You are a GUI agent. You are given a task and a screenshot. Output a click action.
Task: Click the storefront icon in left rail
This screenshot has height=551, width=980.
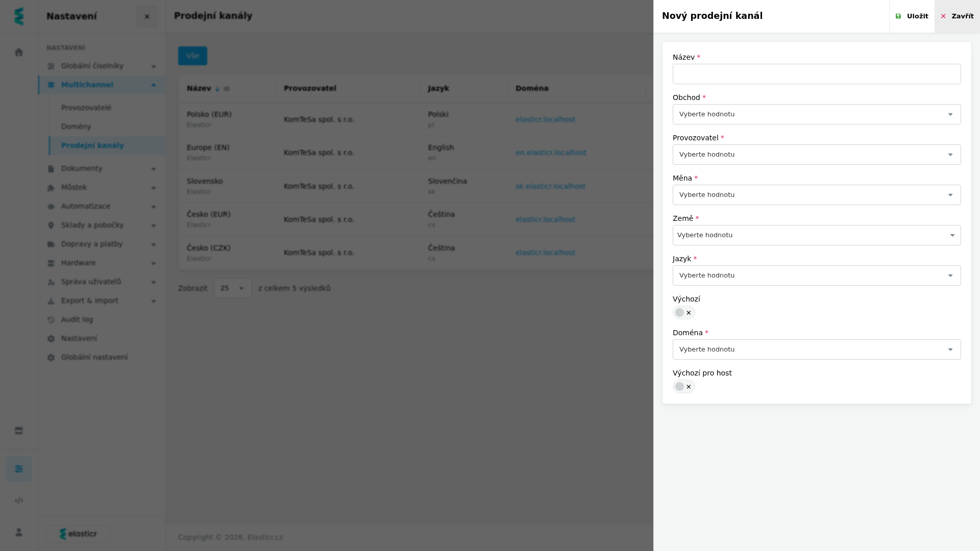tap(19, 431)
